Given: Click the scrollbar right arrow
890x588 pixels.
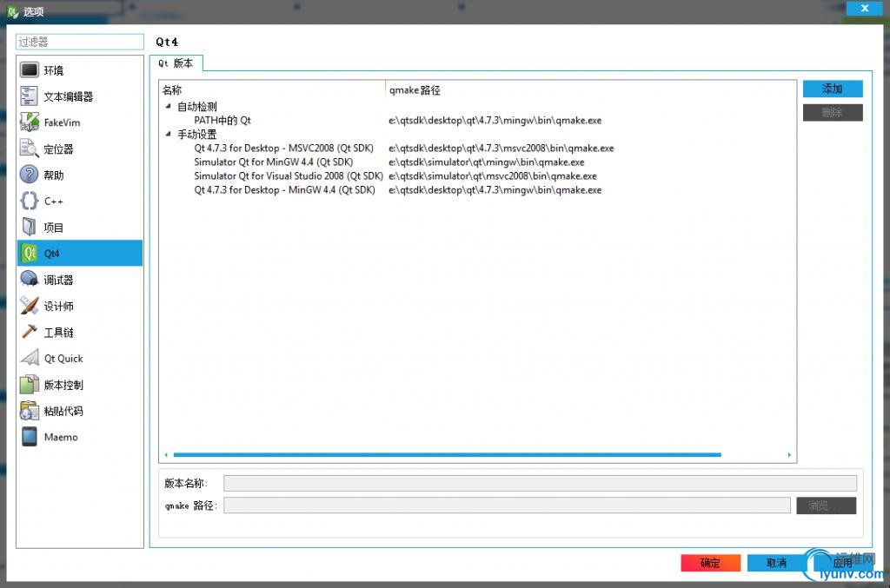Looking at the screenshot, I should [789, 455].
